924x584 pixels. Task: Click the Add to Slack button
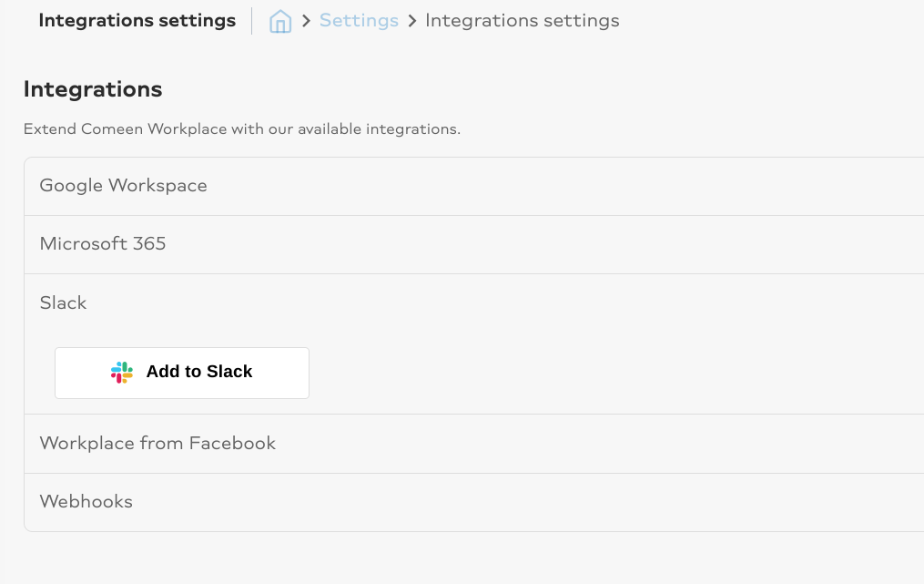pos(182,373)
